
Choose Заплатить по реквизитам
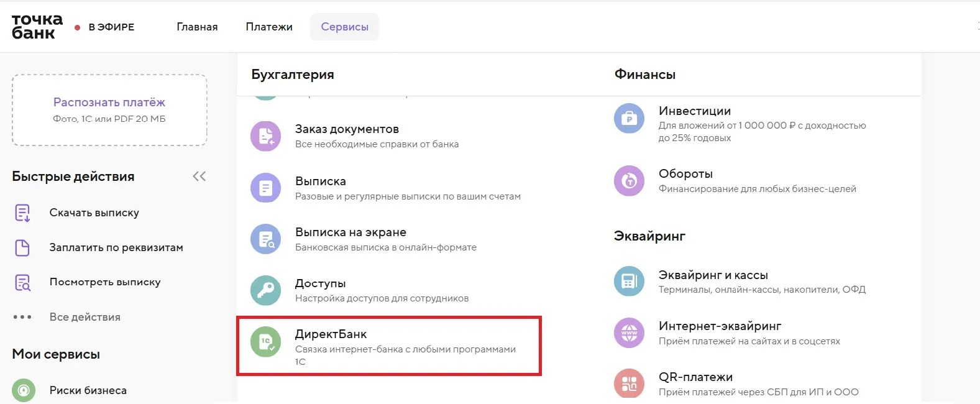[x=116, y=247]
